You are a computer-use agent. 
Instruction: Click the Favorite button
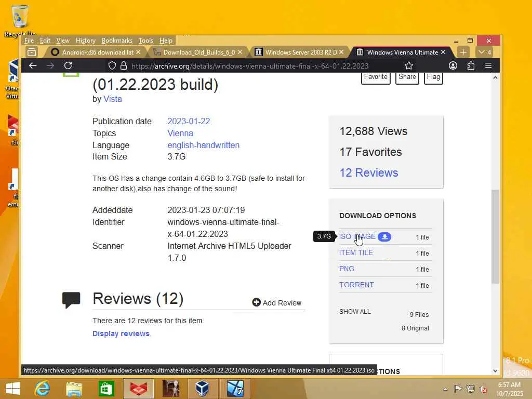pos(376,78)
